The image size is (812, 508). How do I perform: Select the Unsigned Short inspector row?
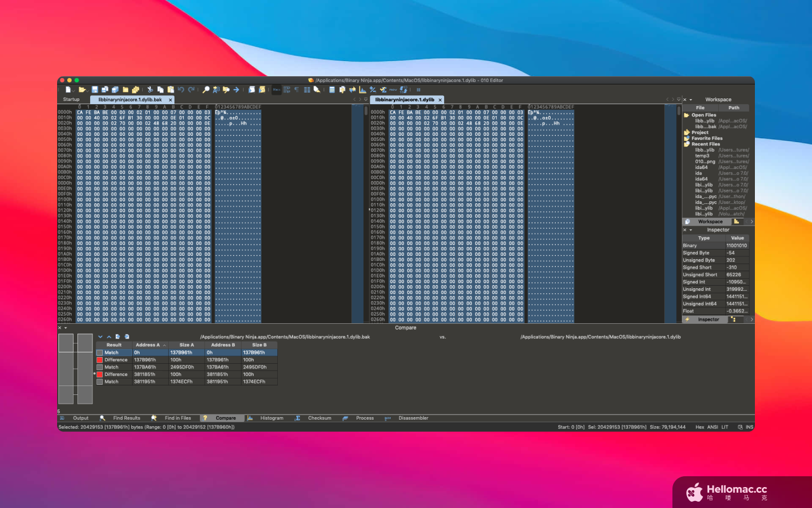pos(716,275)
